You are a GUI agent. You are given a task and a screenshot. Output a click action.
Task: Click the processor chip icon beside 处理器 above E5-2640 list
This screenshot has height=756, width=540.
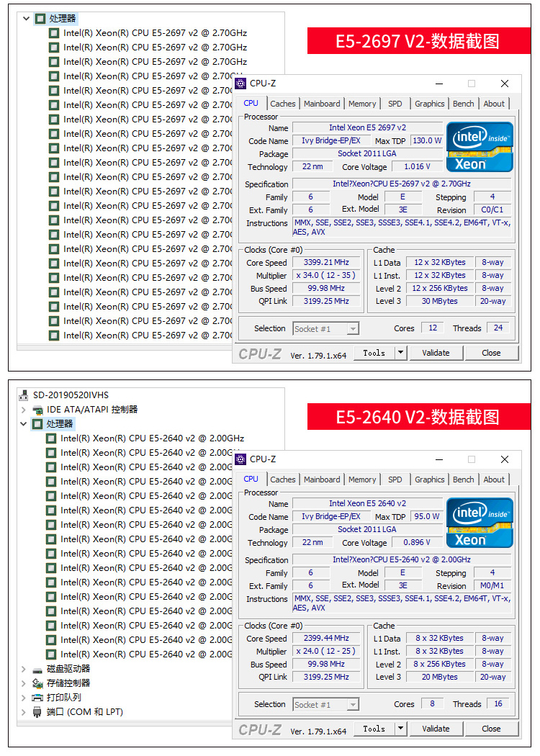pyautogui.click(x=37, y=424)
